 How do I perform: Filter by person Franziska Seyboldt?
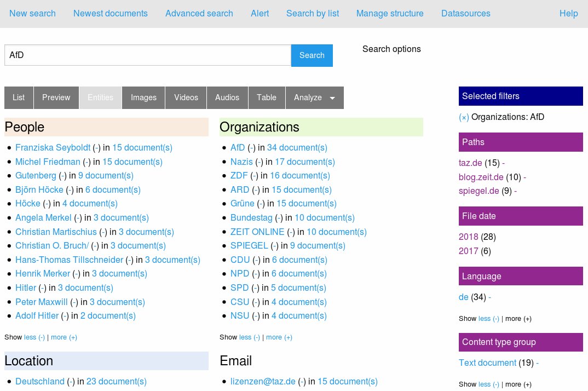tap(53, 147)
